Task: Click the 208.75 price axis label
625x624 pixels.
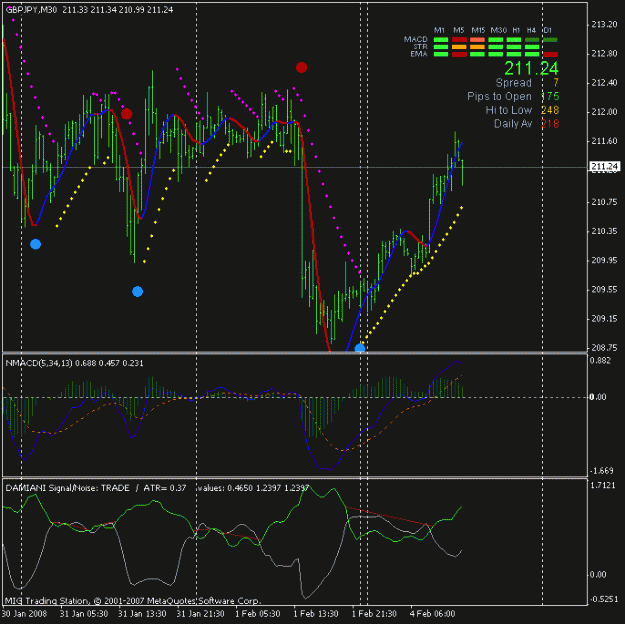Action: [604, 348]
